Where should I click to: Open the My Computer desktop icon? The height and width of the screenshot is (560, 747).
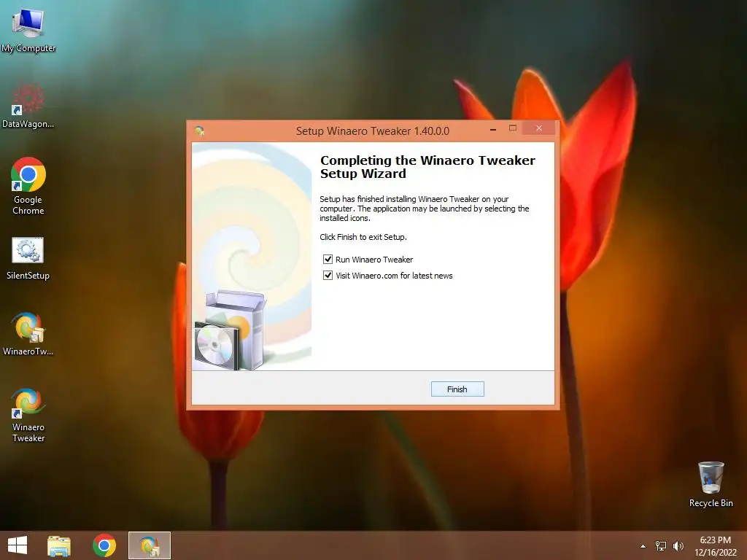click(x=28, y=30)
